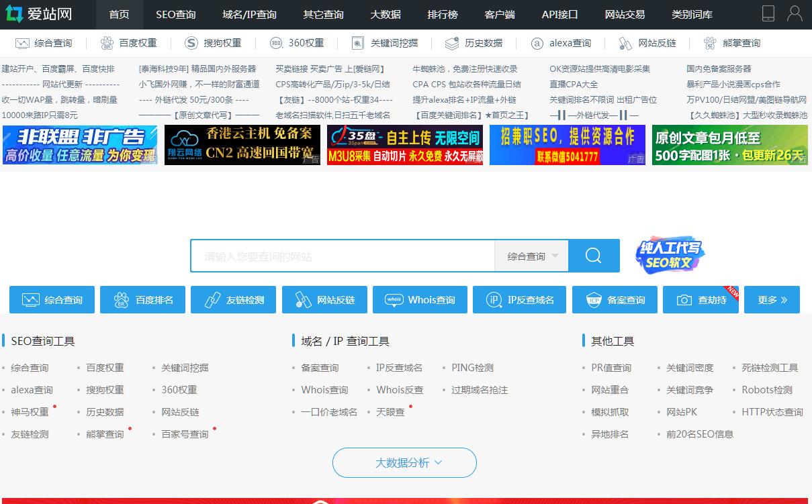Expand the 更多 tools button
Screen dimensions: 812x504
click(772, 300)
